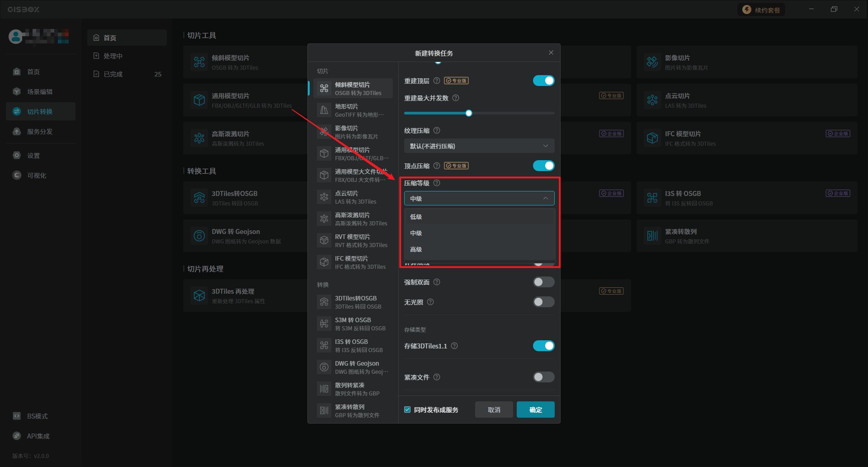The width and height of the screenshot is (868, 467).
Task: Click the RVT 模型切片 cube icon
Action: click(x=324, y=240)
